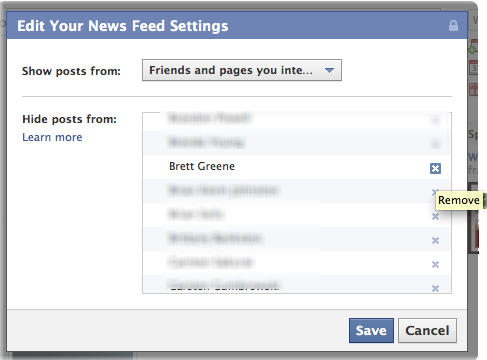This screenshot has width=487, height=360.
Task: Click the 'Edit Your News Feed Settings' title
Action: pyautogui.click(x=123, y=26)
